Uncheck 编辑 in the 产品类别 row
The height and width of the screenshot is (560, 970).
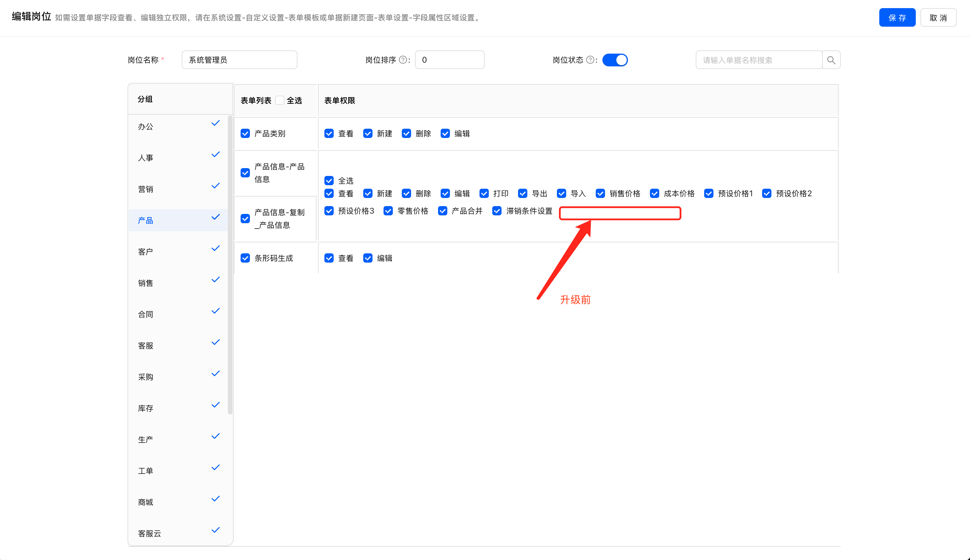click(445, 133)
